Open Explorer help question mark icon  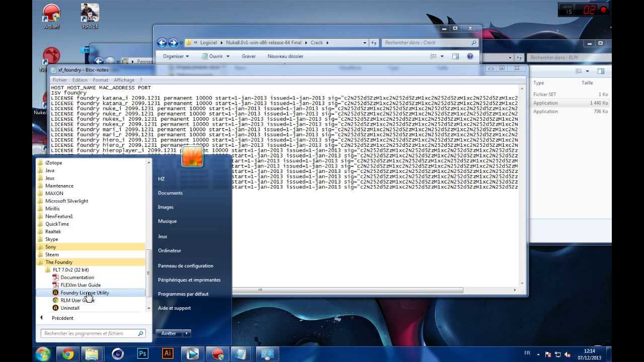469,56
